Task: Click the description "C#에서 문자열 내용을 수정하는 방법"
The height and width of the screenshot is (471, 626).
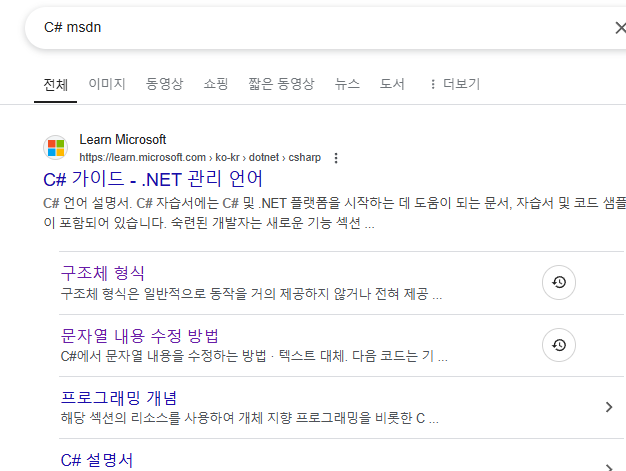Action: pyautogui.click(x=254, y=356)
